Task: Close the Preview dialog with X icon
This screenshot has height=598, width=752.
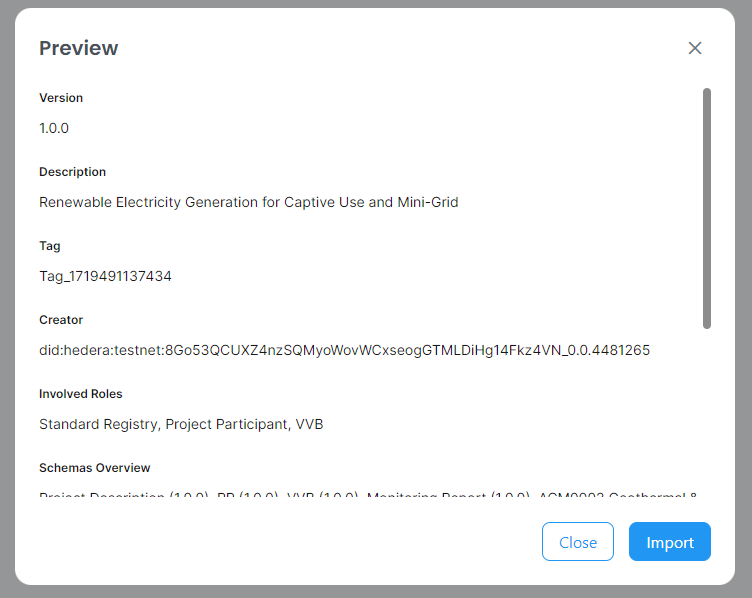Action: (x=695, y=48)
